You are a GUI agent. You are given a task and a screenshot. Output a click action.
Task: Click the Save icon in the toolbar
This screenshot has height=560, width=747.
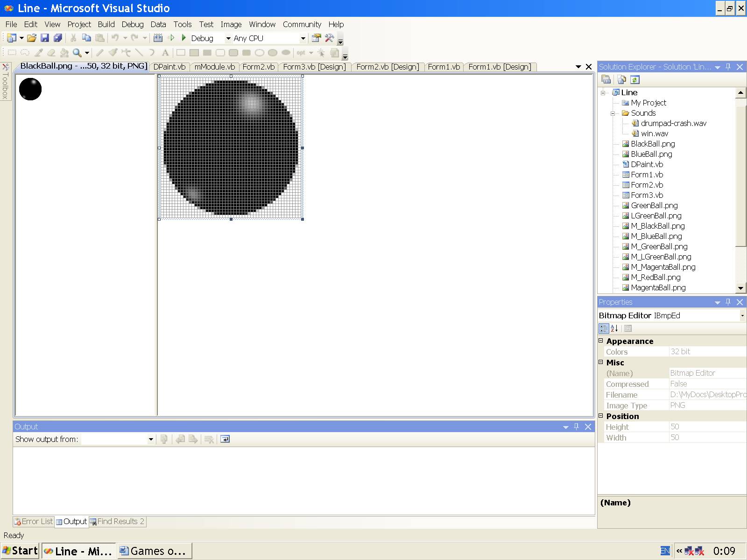[x=45, y=38]
